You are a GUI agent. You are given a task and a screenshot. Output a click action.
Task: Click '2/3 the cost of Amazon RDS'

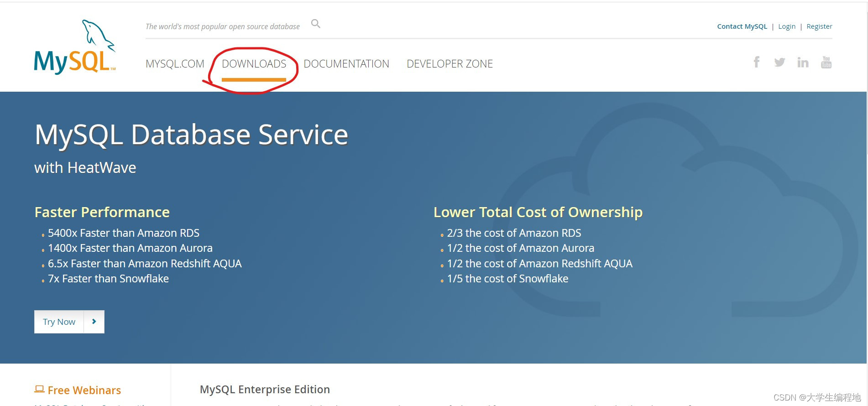click(x=514, y=233)
